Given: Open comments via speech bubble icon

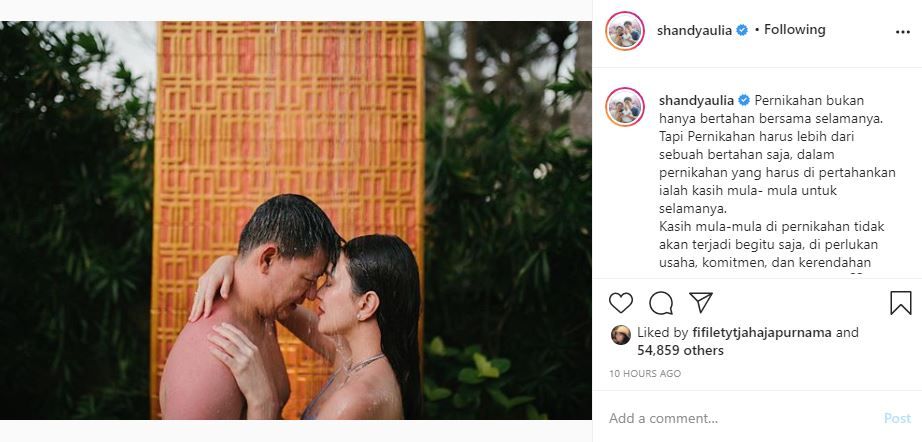Looking at the screenshot, I should [661, 303].
